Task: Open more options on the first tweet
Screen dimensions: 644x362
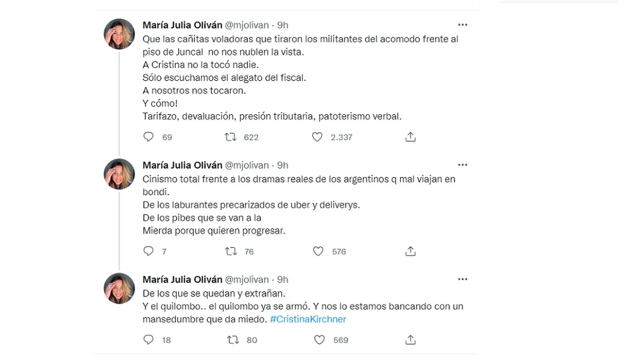Action: [462, 25]
